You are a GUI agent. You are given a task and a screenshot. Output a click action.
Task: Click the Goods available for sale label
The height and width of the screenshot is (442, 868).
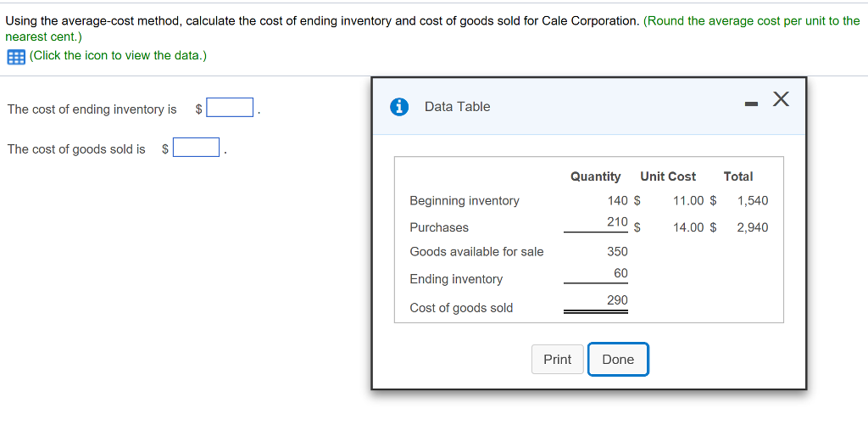(476, 251)
